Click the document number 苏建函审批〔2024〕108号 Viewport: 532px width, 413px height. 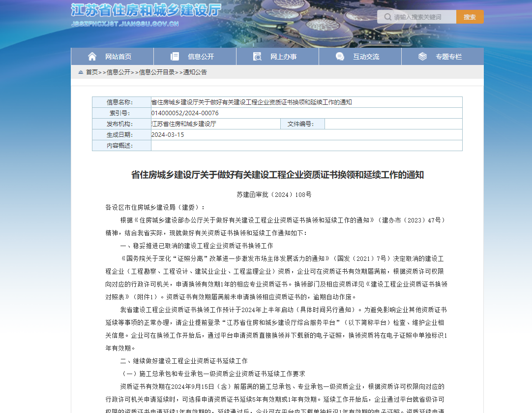point(274,194)
